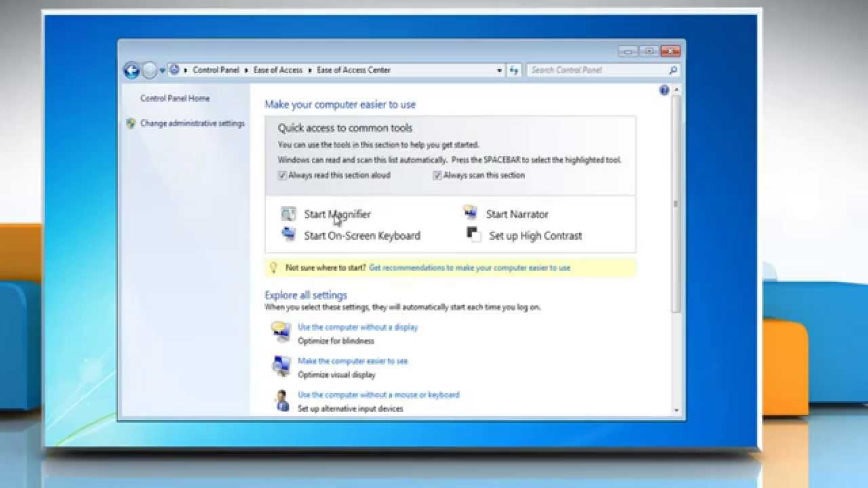Click the Forward navigation arrow button
The image size is (868, 488).
click(x=149, y=70)
